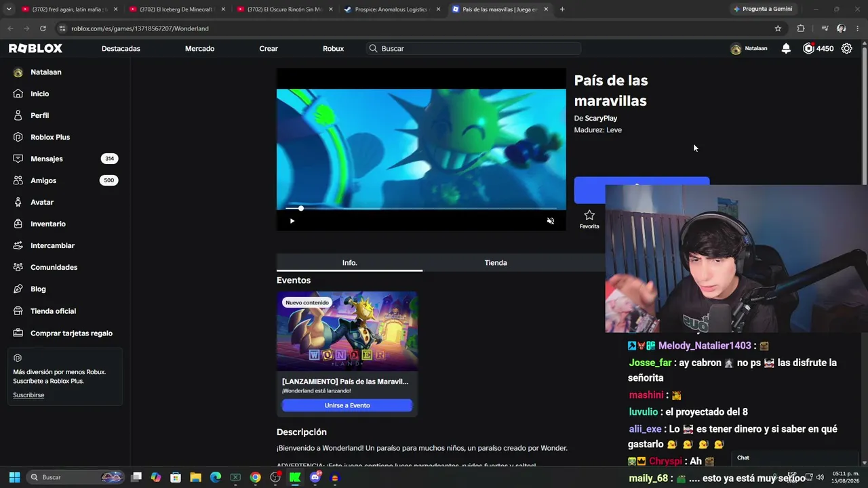Click the Windows taskbar search box
868x488 pixels.
point(75,477)
